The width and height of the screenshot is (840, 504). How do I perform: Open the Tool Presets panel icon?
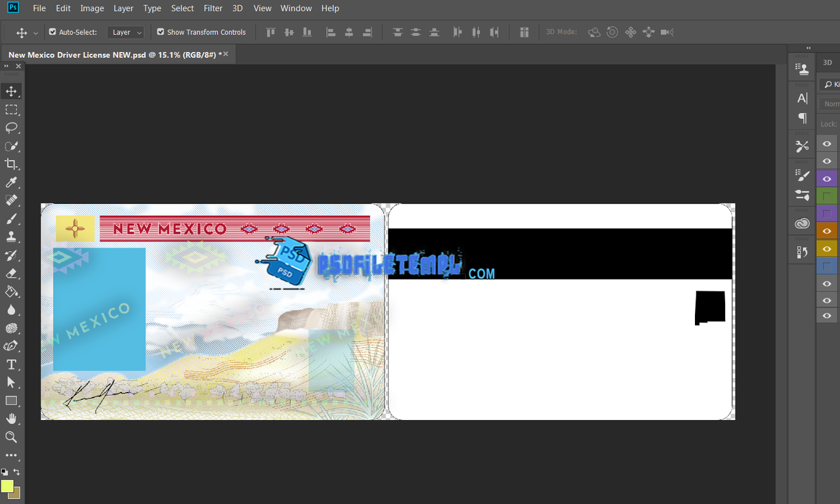(x=802, y=146)
